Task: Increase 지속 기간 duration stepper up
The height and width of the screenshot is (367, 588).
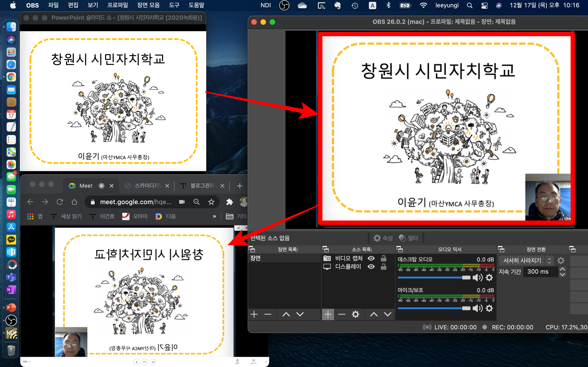Action: point(562,269)
